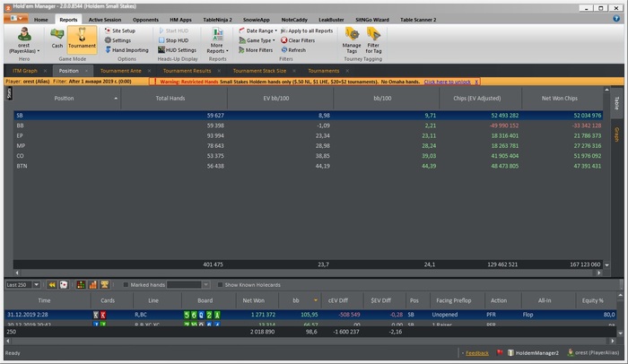Click the colored grid matrix icon
Screen dimensions: 628x364
click(x=81, y=285)
